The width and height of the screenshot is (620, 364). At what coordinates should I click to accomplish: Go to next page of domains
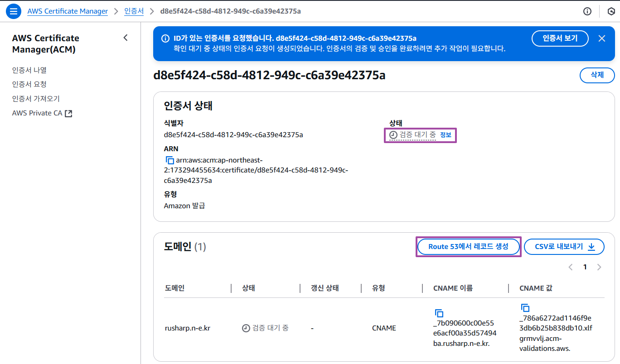point(599,267)
